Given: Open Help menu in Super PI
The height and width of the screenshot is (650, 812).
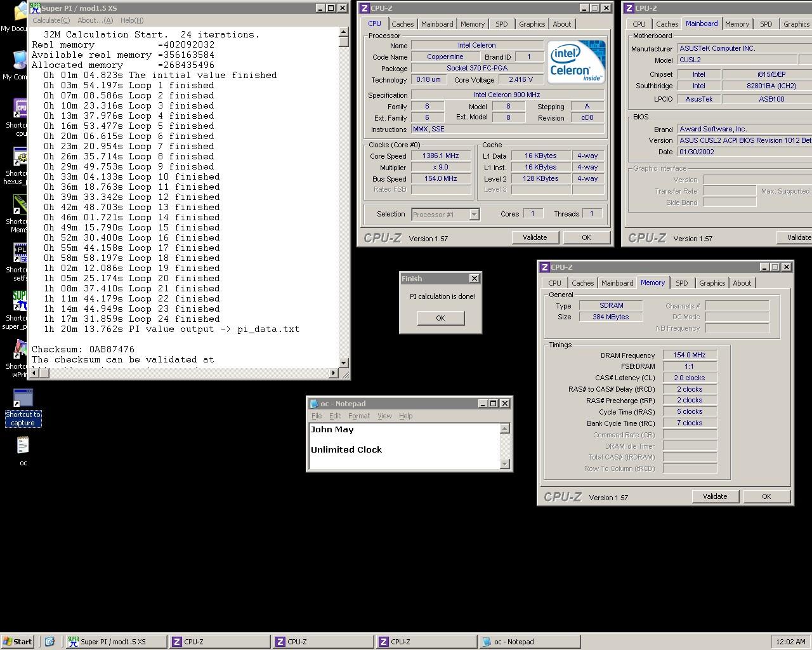Looking at the screenshot, I should [132, 20].
